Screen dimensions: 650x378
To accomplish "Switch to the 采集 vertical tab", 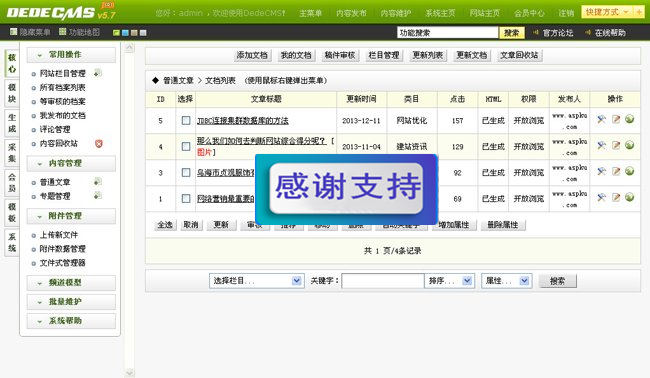I will click(x=12, y=153).
